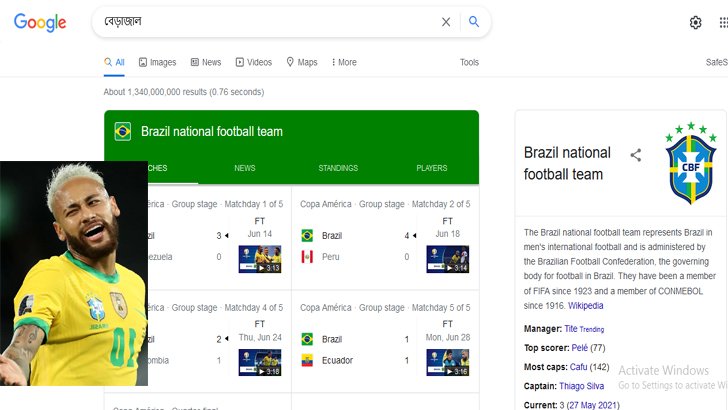Open the Tite manager link

(571, 329)
